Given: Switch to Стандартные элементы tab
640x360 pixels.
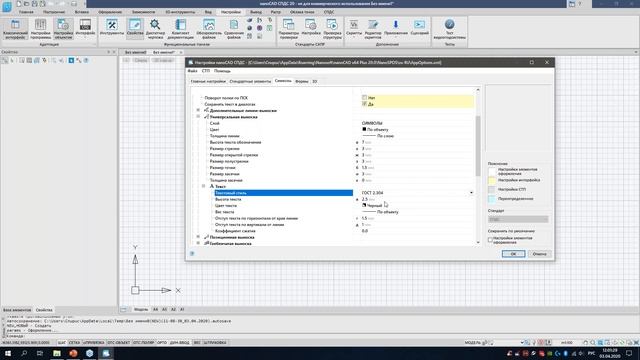Looking at the screenshot, I should pos(250,81).
